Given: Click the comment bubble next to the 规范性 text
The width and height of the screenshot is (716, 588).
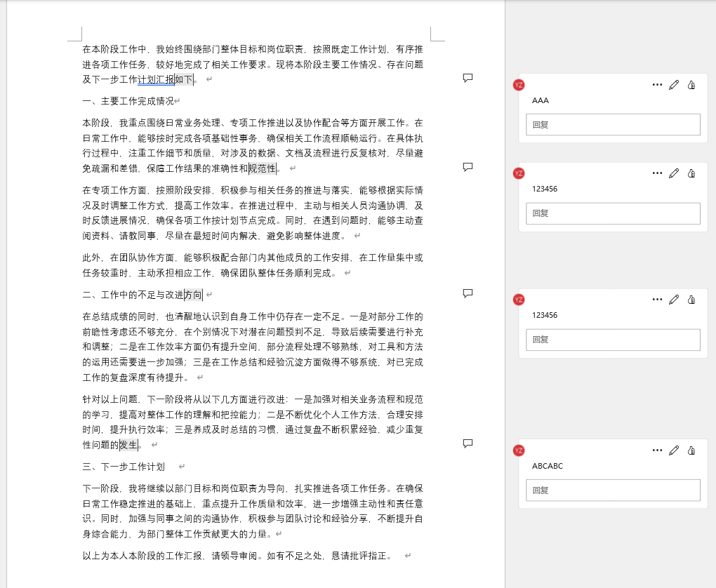Looking at the screenshot, I should click(x=468, y=167).
